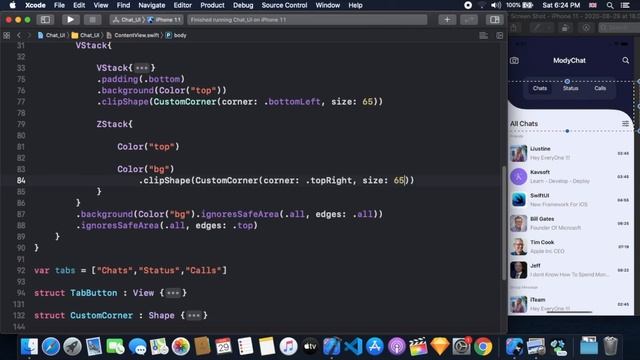This screenshot has height=360, width=640.
Task: Open the Help menu
Action: tap(355, 5)
